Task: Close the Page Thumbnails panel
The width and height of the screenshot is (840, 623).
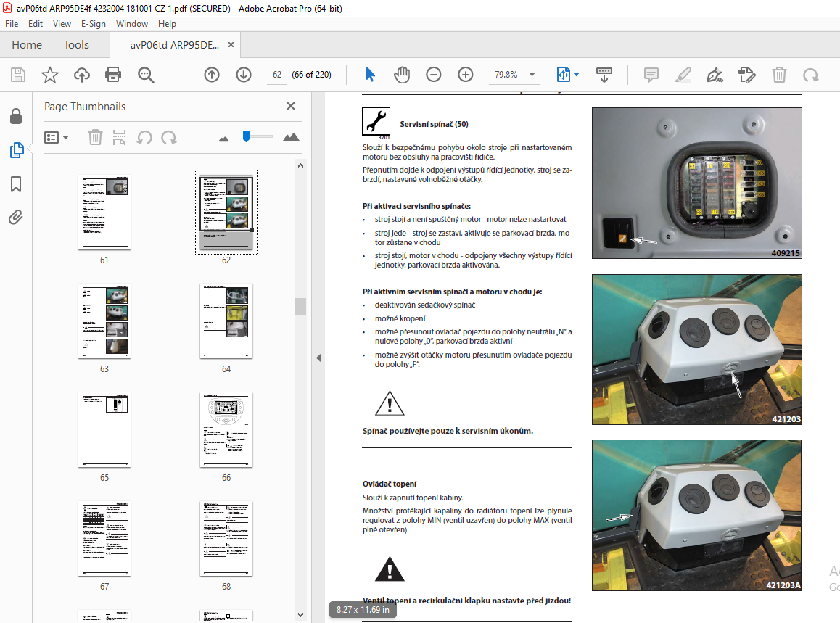Action: (291, 106)
